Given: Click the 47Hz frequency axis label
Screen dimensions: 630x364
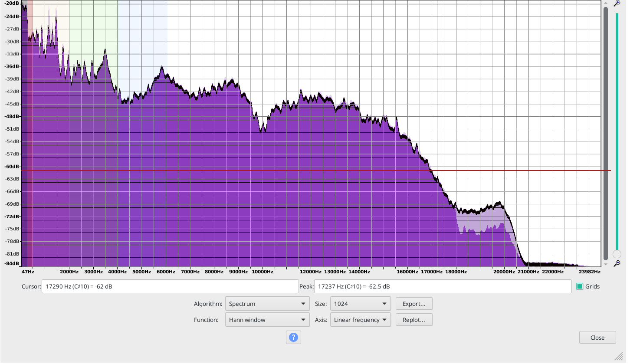Looking at the screenshot, I should [x=28, y=272].
